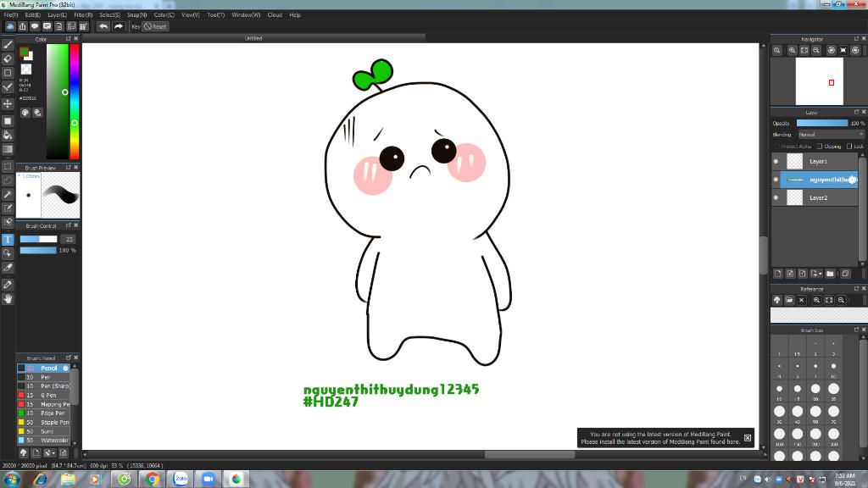Click the Reset button in the toolbar
Viewport: 868px width, 488px height.
156,26
